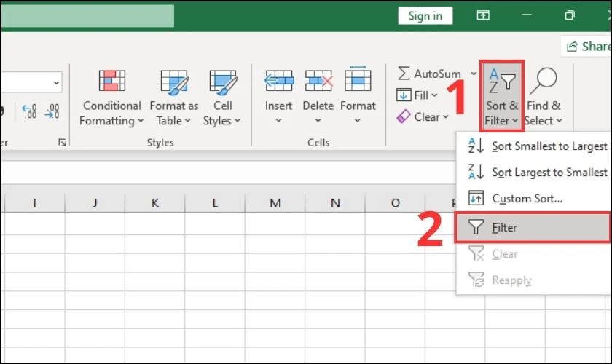This screenshot has height=364, width=612.
Task: Expand the Delete dropdown arrow
Action: point(318,121)
